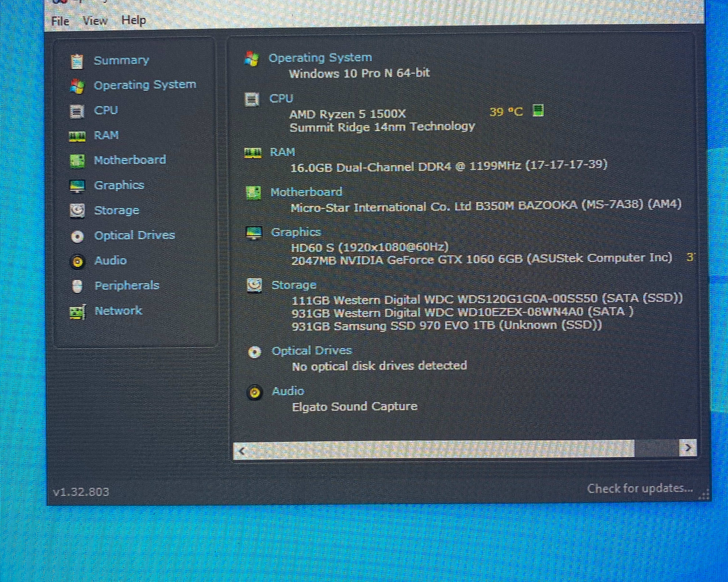Click HD60 S (1920x1080@60Hz) text

pyautogui.click(x=370, y=247)
